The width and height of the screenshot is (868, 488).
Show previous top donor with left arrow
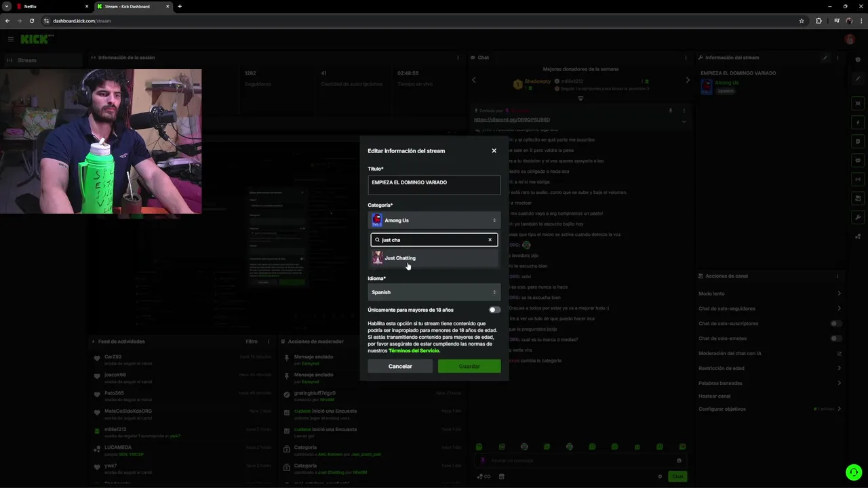tap(474, 80)
